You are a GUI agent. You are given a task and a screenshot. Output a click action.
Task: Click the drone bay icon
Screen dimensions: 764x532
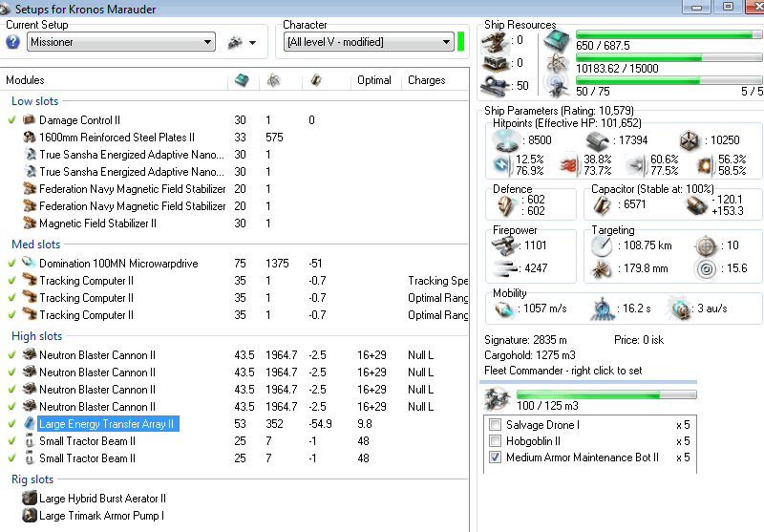[x=497, y=398]
